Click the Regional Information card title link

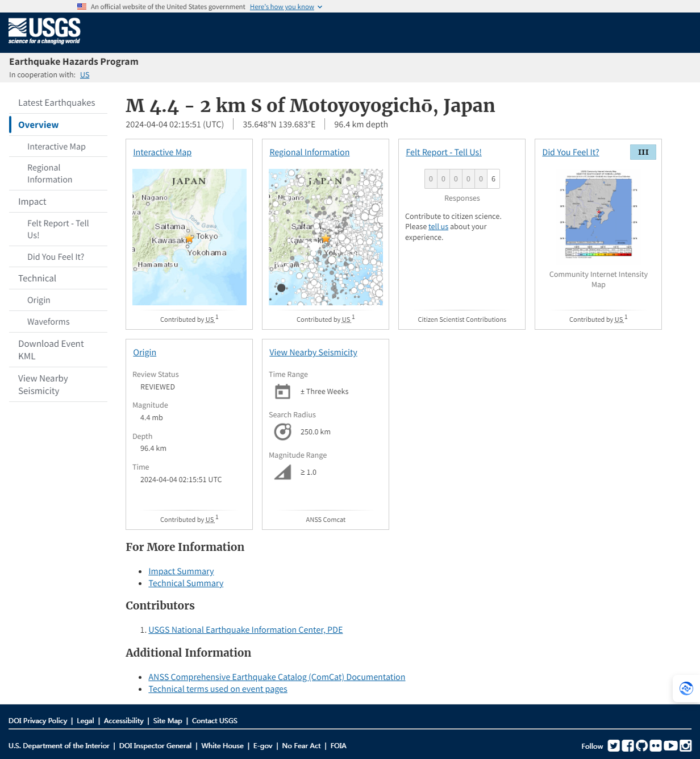click(x=310, y=152)
